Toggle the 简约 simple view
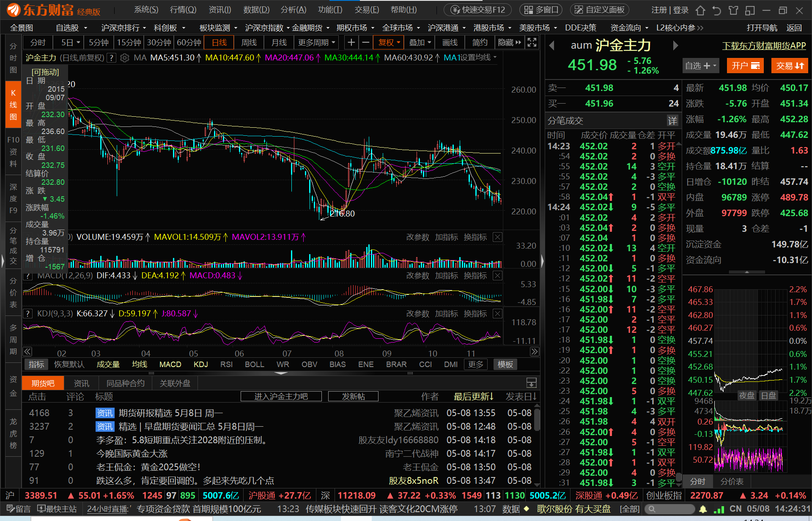812x521 pixels. point(480,42)
